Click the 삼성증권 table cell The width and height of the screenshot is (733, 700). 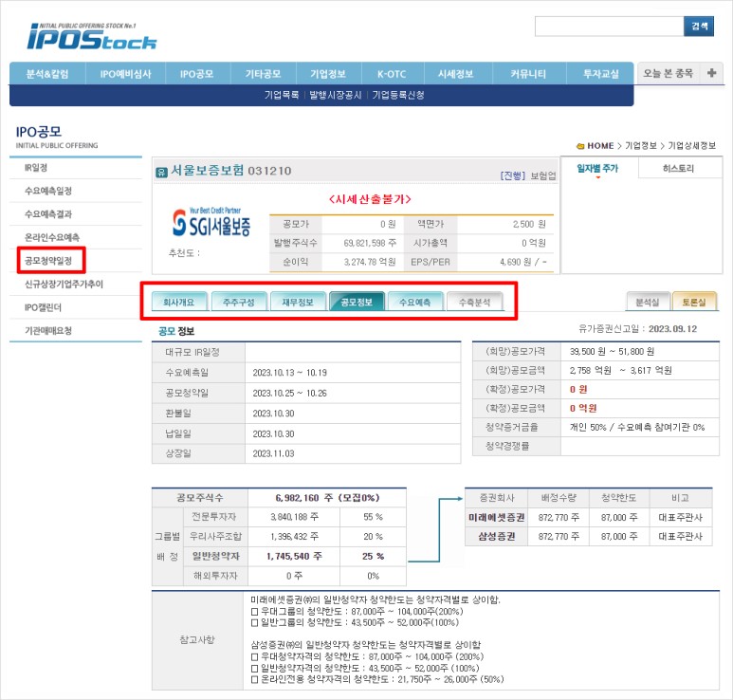click(x=497, y=536)
